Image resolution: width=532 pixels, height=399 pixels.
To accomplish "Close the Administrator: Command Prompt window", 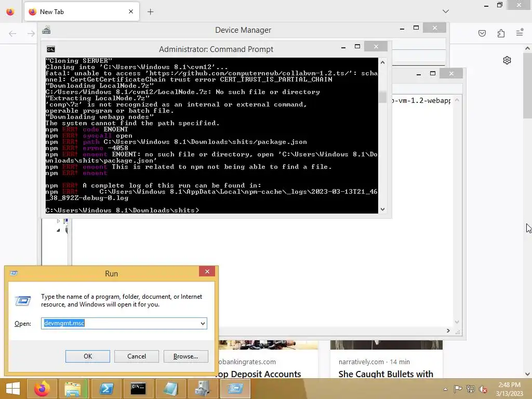I will pos(376,46).
